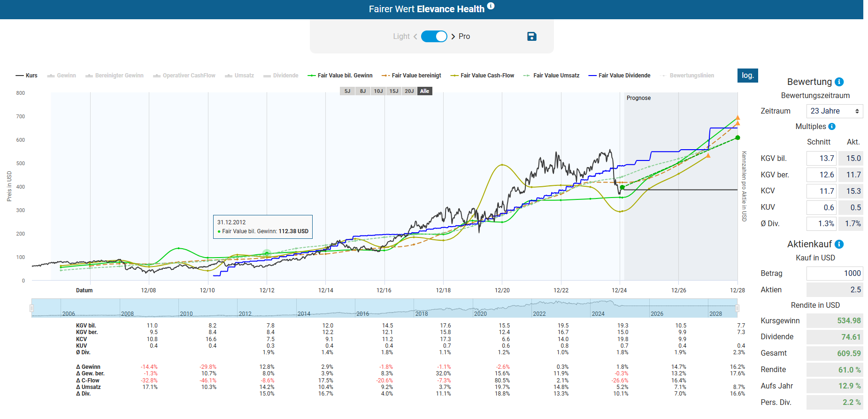Click the left chevron beside Light

(415, 37)
